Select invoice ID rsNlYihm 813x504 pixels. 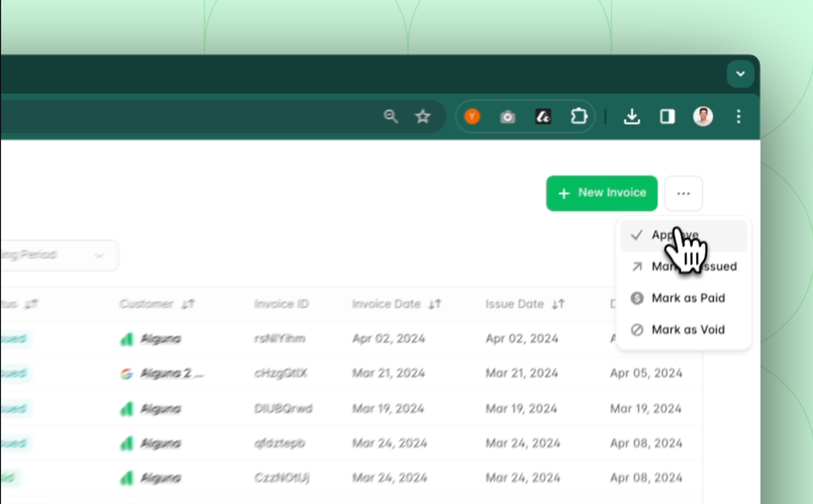pos(279,339)
